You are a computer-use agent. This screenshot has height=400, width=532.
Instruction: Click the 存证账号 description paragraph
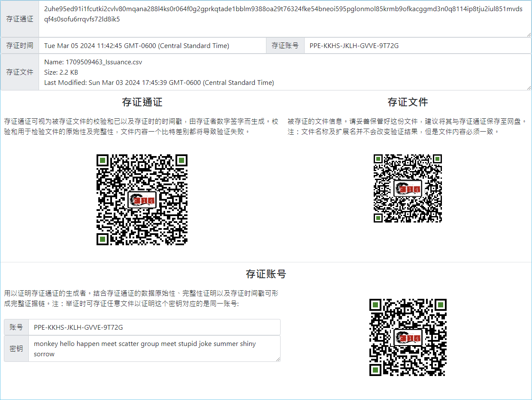[142, 299]
